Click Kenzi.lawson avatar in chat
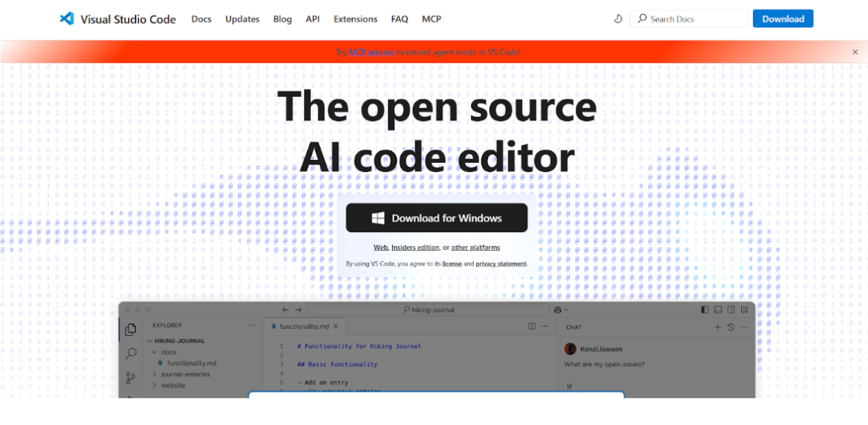868x425 pixels. (570, 349)
